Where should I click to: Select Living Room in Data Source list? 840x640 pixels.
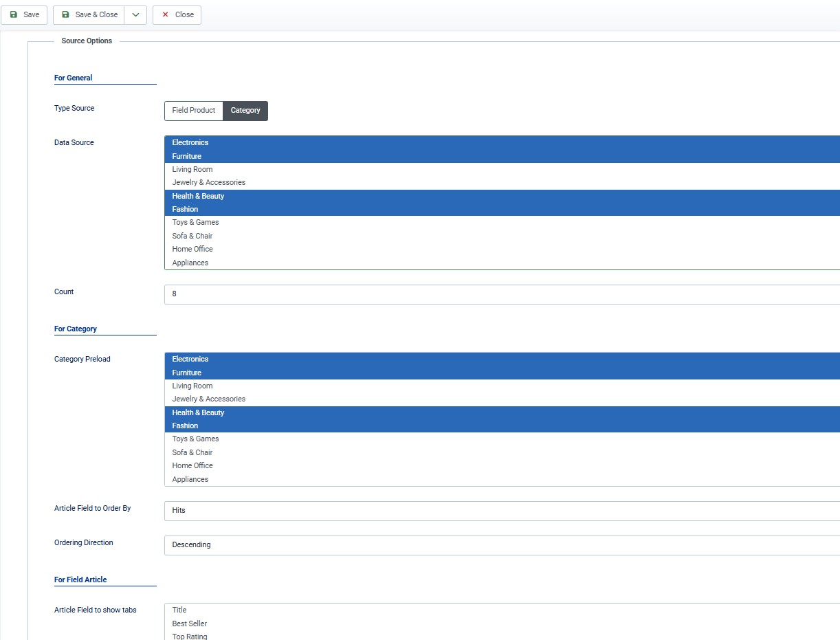192,169
